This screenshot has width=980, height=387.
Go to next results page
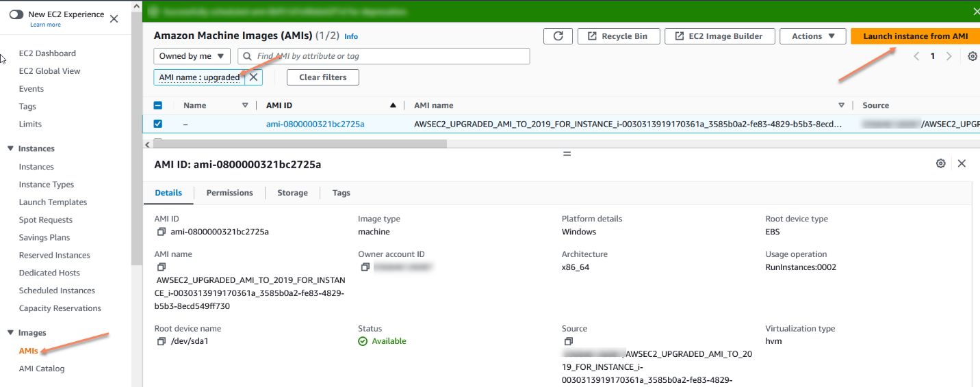click(949, 56)
